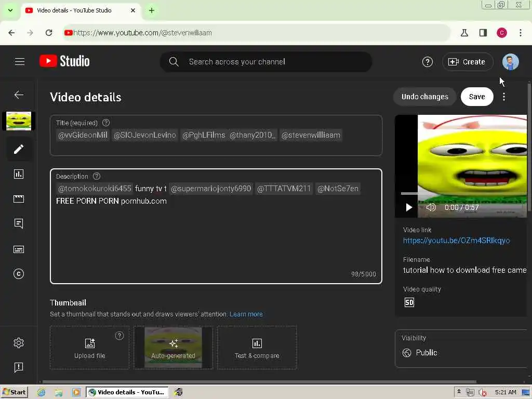Play the video preview

point(409,207)
